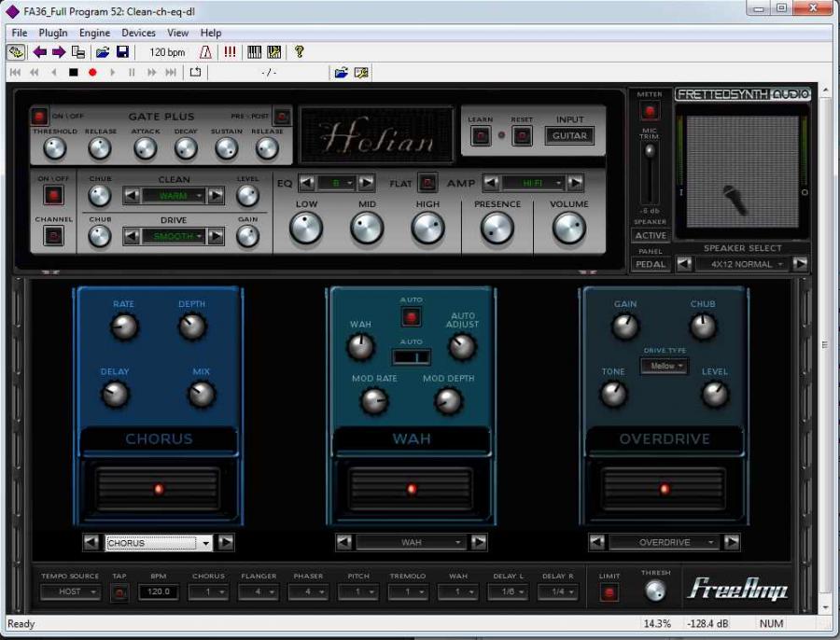Click the skip to end icon

(171, 72)
